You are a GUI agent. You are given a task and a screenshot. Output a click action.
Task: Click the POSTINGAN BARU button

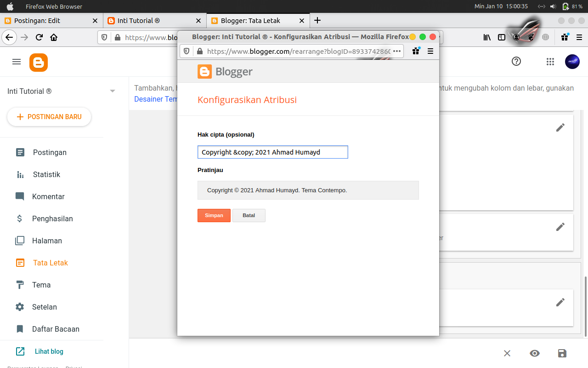[x=49, y=117]
